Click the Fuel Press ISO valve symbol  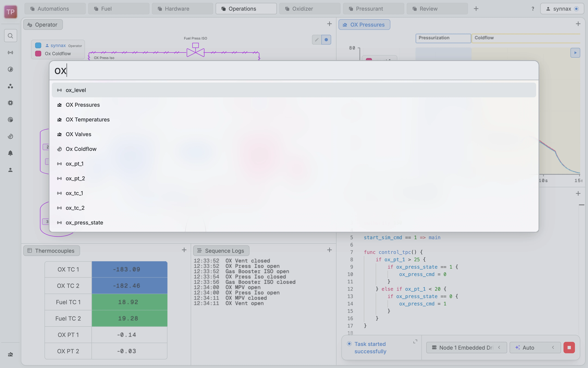point(195,50)
